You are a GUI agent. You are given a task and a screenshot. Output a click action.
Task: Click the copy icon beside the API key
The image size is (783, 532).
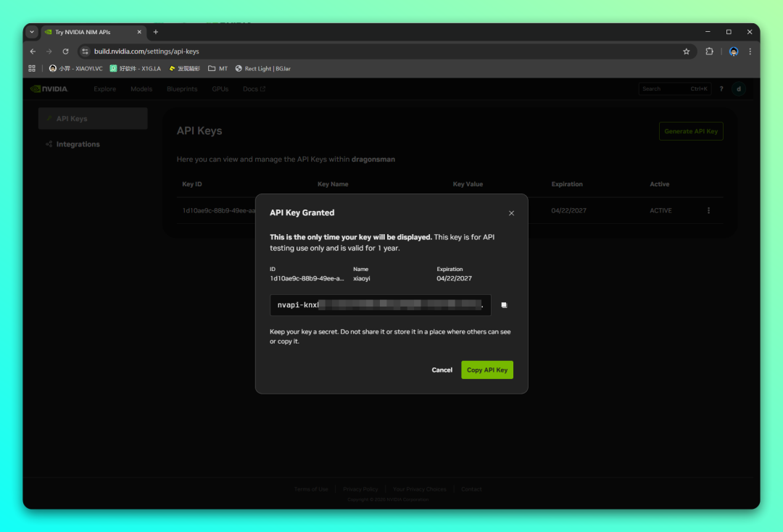504,305
